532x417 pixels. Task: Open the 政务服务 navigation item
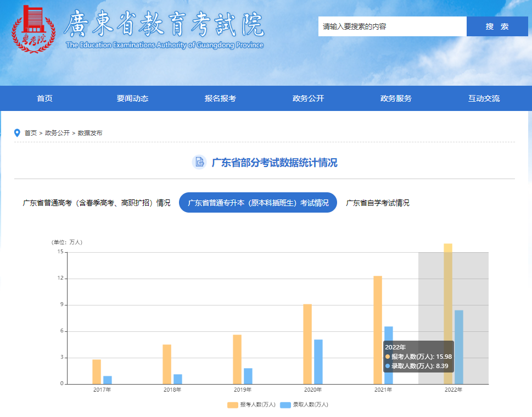coord(396,98)
